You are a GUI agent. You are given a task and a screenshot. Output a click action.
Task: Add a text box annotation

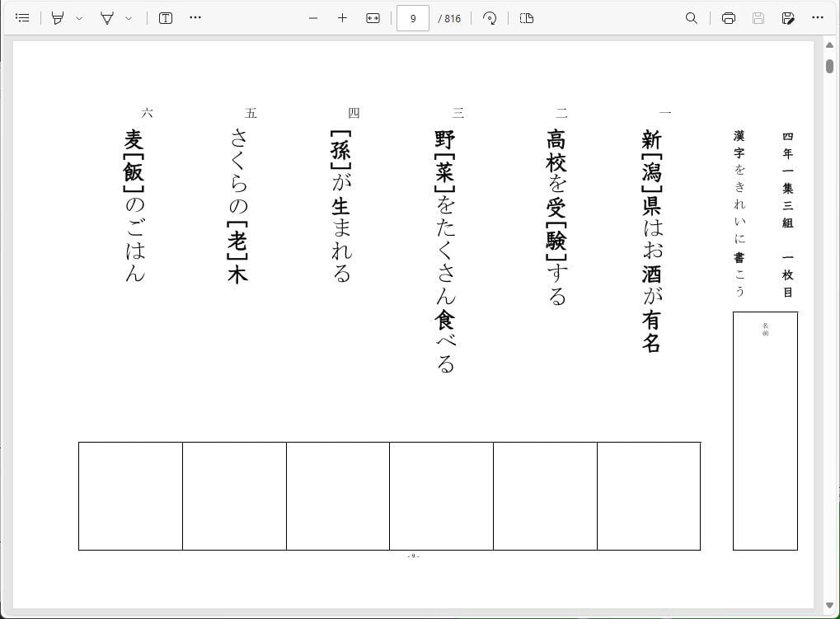[x=166, y=17]
